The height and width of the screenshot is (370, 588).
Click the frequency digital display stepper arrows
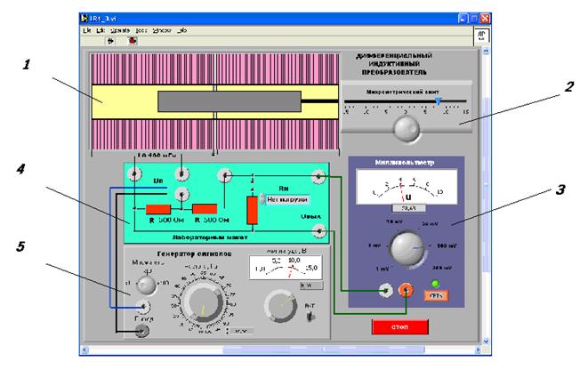[227, 331]
